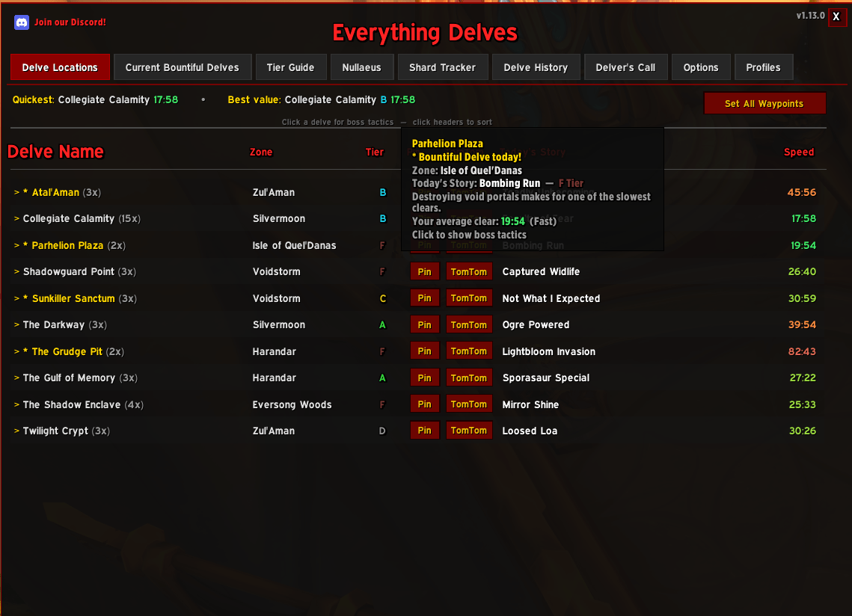Viewport: 852px width, 616px height.
Task: Click the Loosed Loa story text
Action: click(530, 431)
